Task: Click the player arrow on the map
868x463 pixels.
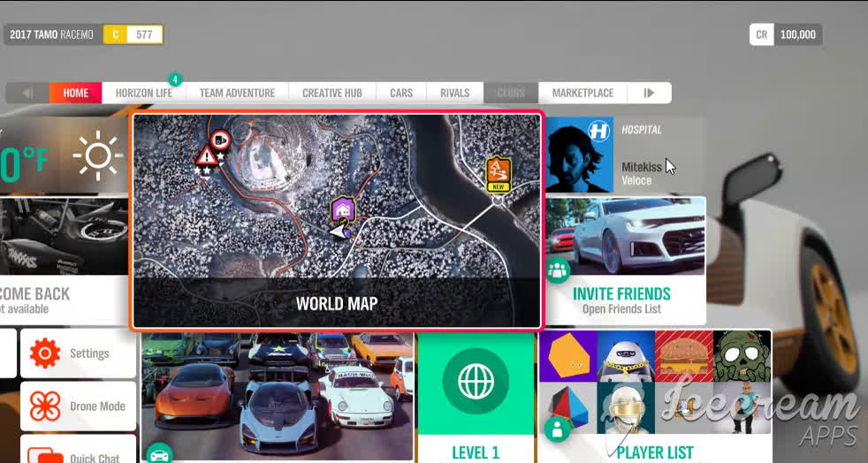Action: click(339, 231)
